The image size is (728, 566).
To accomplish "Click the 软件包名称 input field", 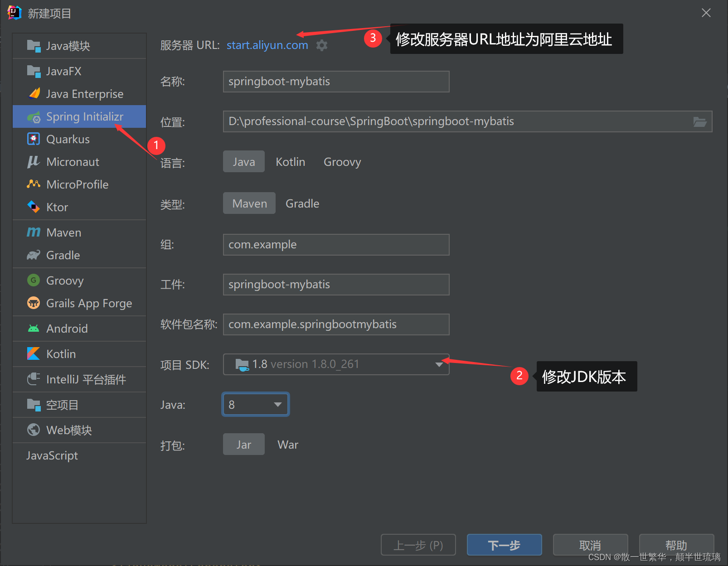I will point(336,324).
